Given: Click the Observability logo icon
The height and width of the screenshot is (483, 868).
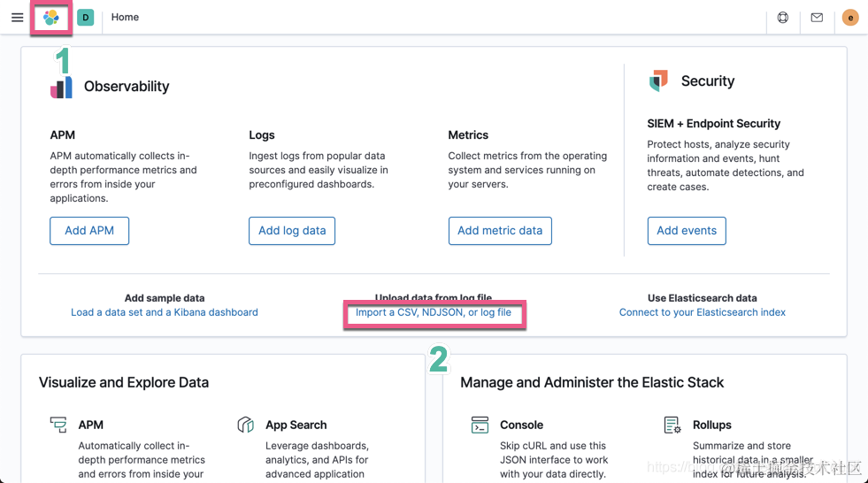Looking at the screenshot, I should click(x=61, y=87).
